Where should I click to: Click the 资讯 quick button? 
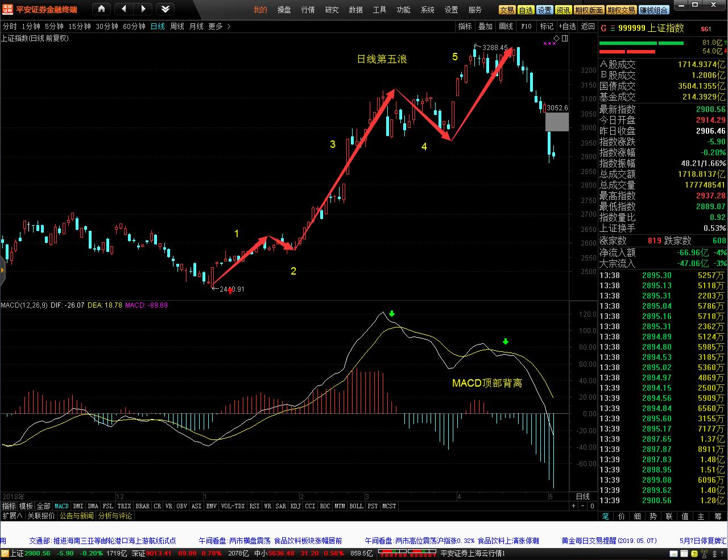click(x=563, y=10)
